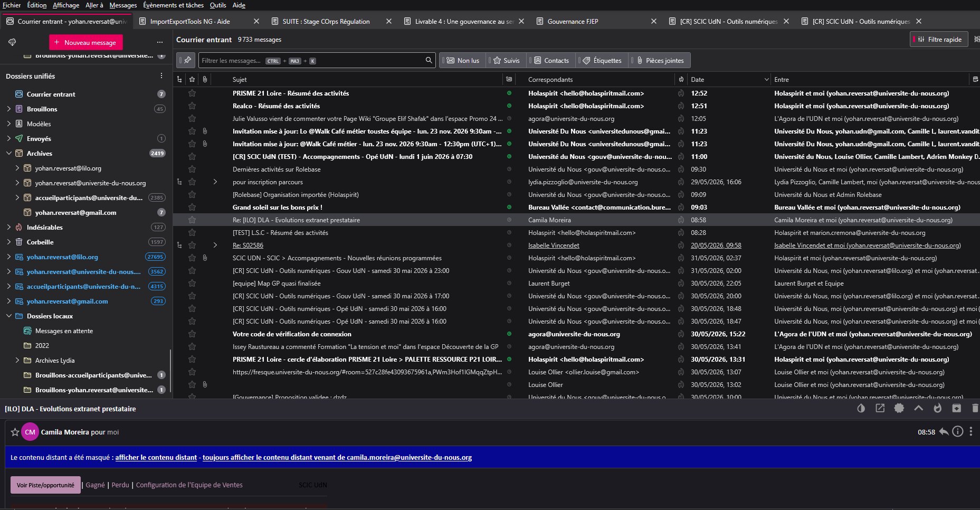Switch to the Gouvernance FJEP tab

pos(573,22)
